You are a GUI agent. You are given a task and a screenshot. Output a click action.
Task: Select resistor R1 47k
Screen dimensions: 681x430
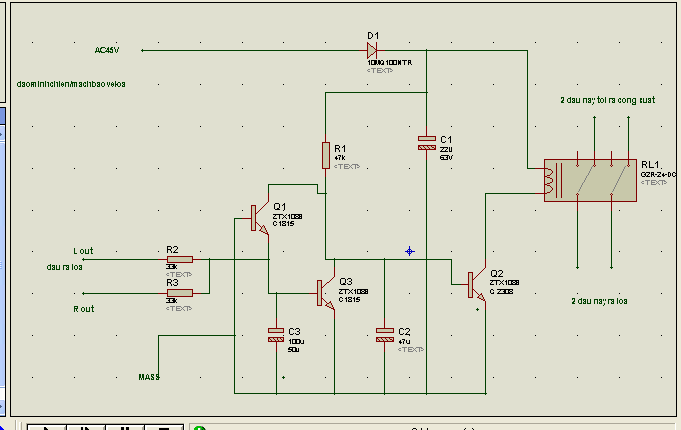pos(326,155)
